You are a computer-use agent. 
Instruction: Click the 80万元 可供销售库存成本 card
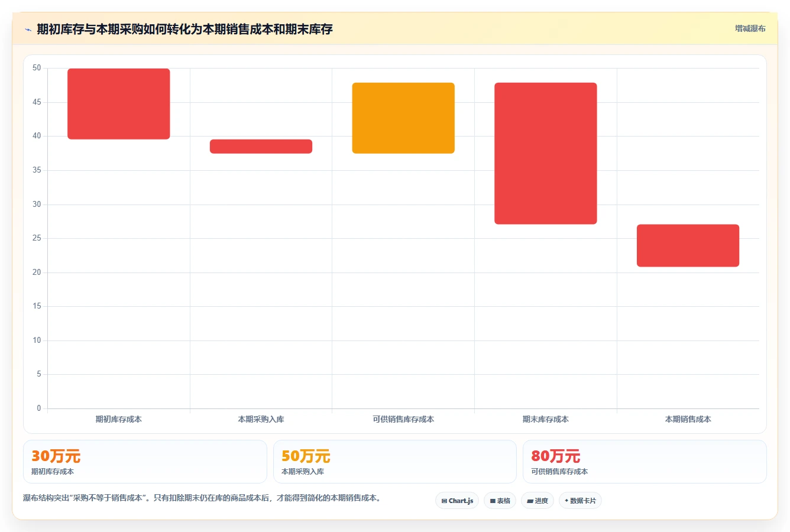point(645,462)
